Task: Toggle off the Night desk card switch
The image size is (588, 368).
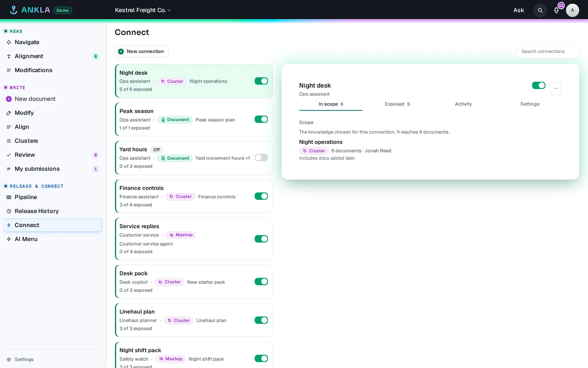Action: 261,81
